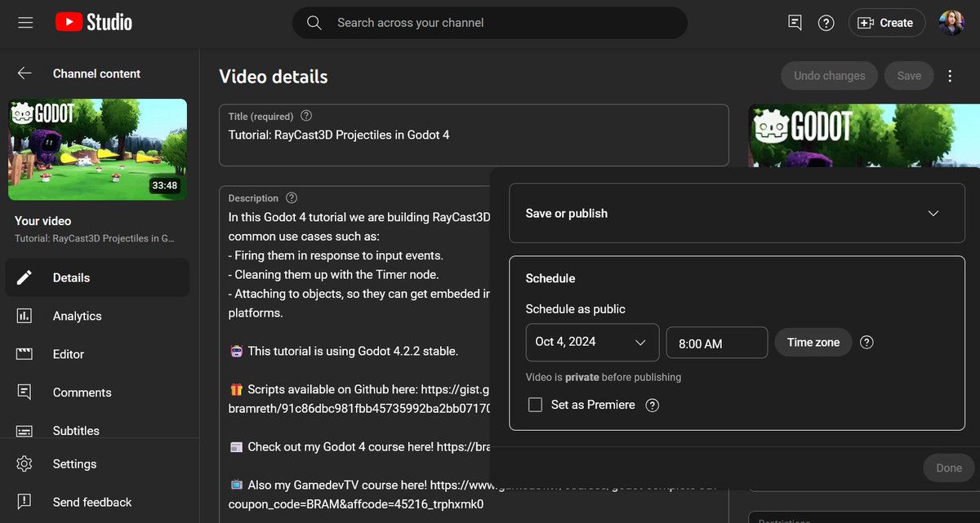The width and height of the screenshot is (980, 523).
Task: Click the Done button
Action: coord(949,468)
